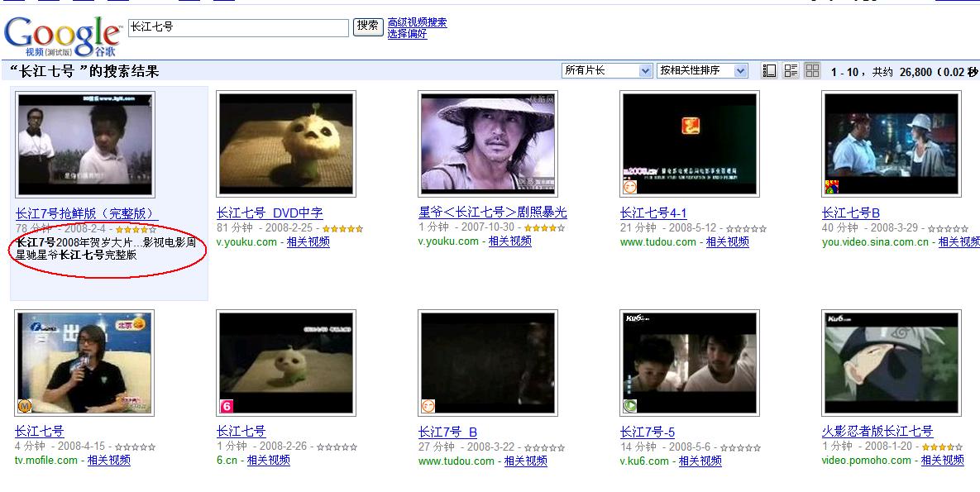Switch to the filmstrip list view icon
This screenshot has width=980, height=492.
tap(769, 70)
